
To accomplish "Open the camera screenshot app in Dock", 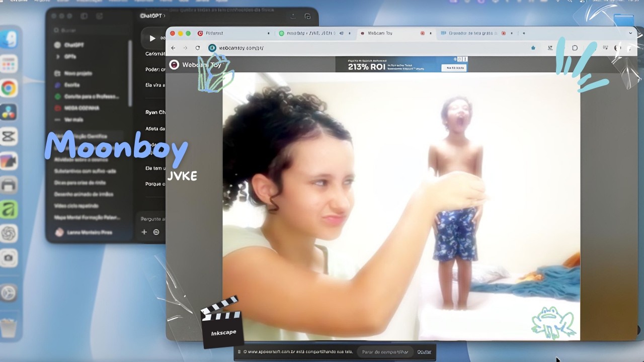I will (x=9, y=258).
